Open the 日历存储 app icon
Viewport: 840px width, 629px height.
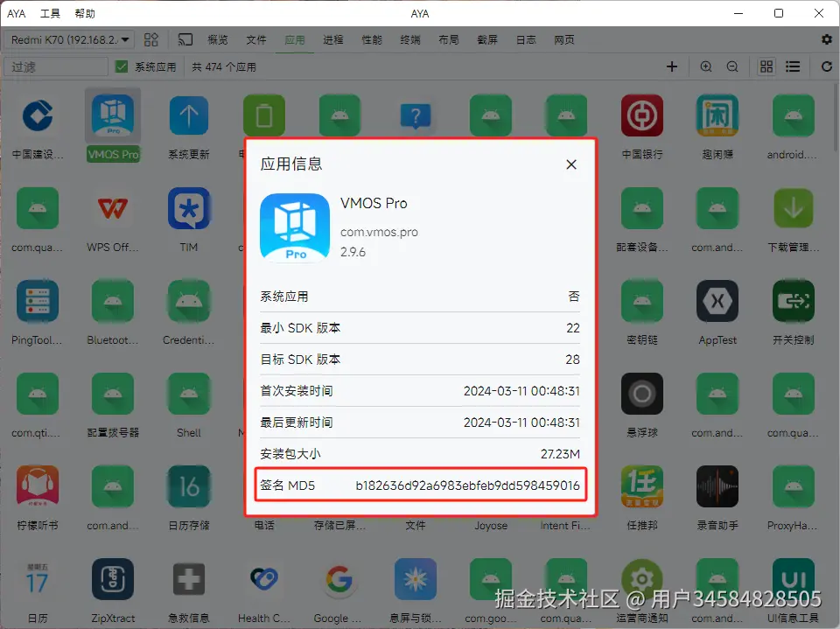click(189, 486)
